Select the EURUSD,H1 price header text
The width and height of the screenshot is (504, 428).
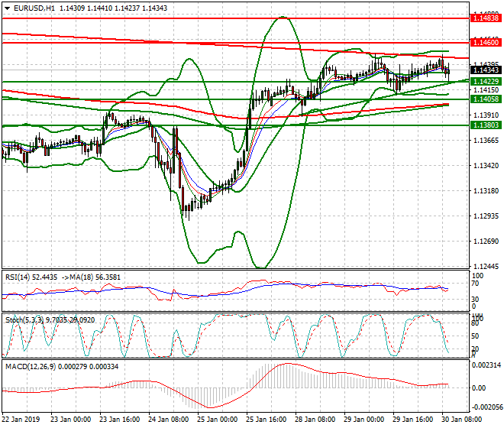pos(91,8)
